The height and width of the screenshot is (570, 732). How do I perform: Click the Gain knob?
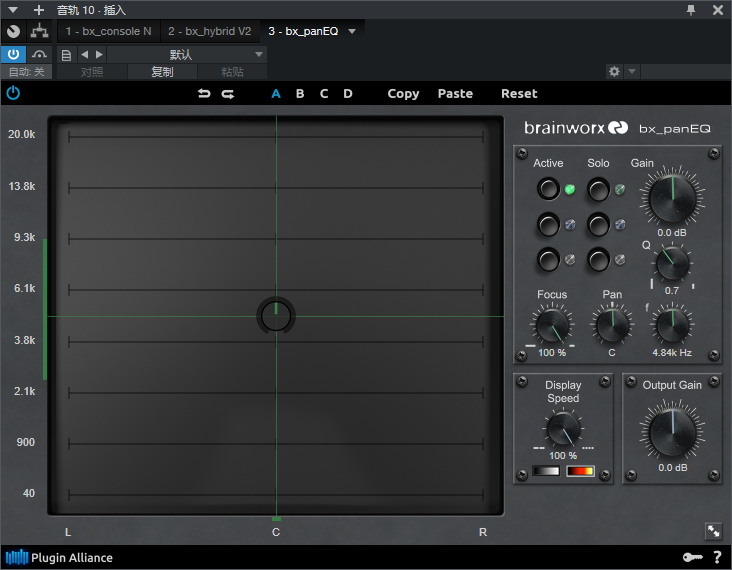click(x=672, y=198)
